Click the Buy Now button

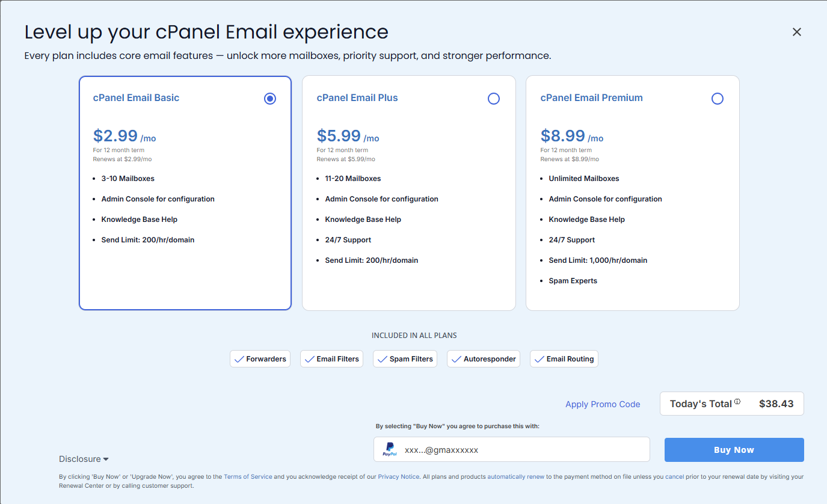click(x=734, y=450)
